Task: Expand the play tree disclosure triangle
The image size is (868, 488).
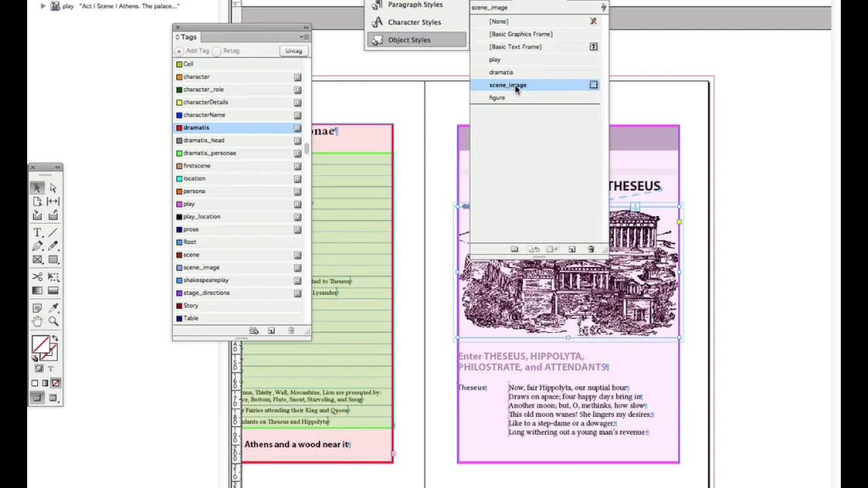Action: tap(43, 6)
